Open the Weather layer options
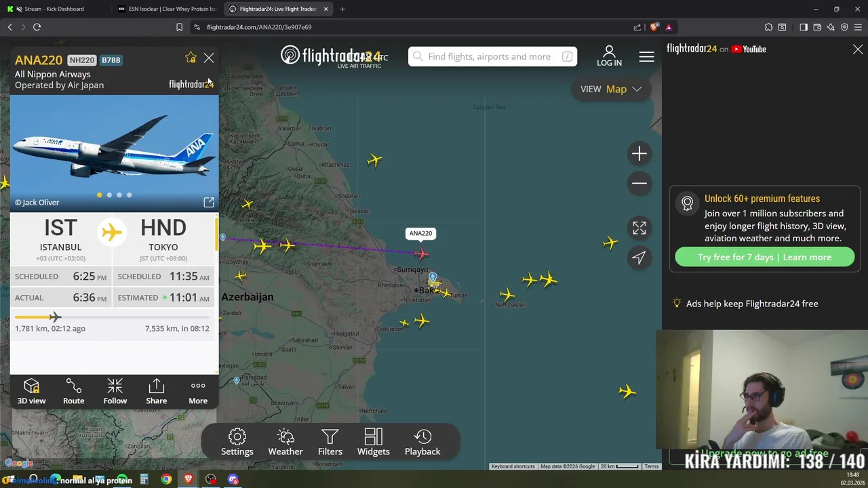Viewport: 868px width, 488px height. pos(285,442)
